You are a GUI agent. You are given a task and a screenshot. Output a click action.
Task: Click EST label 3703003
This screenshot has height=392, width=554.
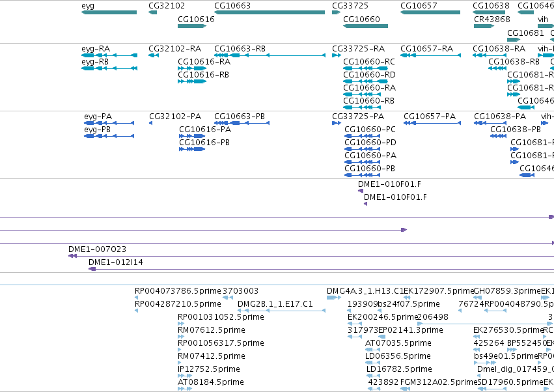(x=240, y=291)
